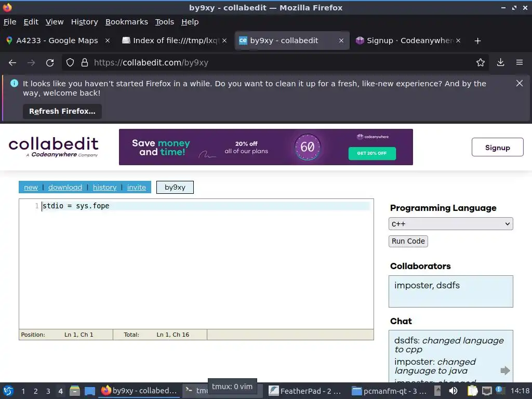Switch to virtual desktop 2

tap(36, 391)
